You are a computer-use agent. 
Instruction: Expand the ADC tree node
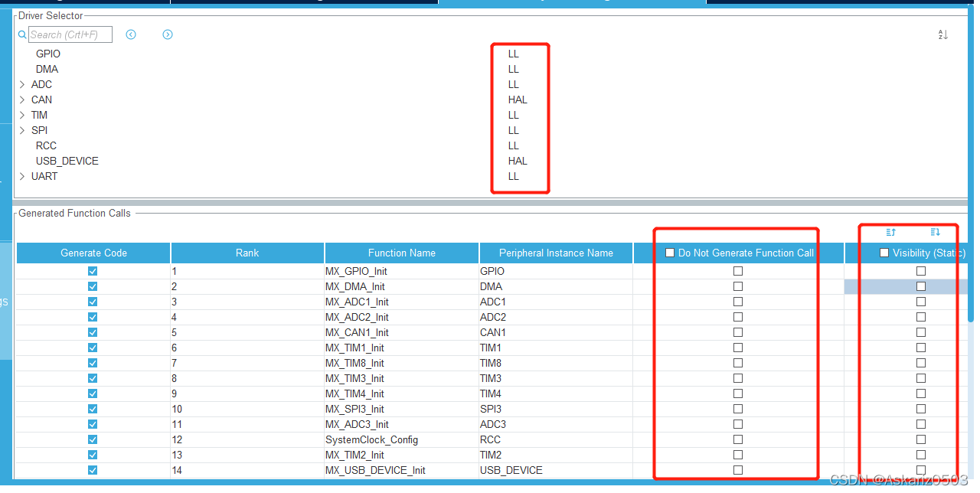click(x=21, y=84)
